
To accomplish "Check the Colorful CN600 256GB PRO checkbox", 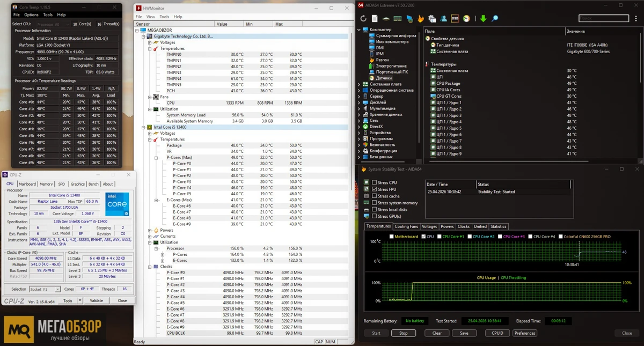I will coord(561,237).
